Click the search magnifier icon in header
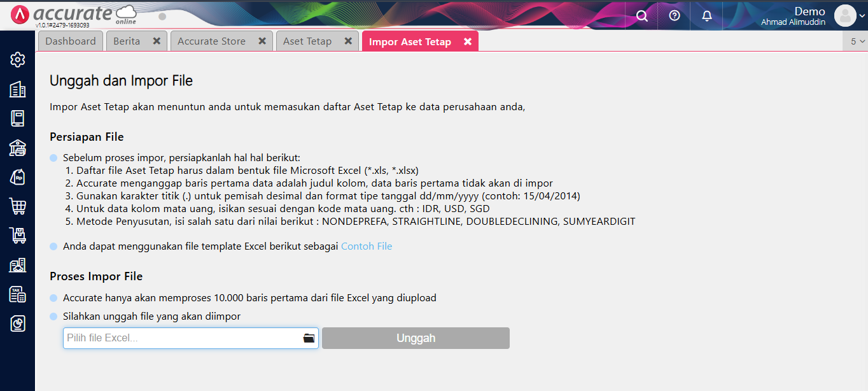Viewport: 868px width, 391px height. pos(642,15)
